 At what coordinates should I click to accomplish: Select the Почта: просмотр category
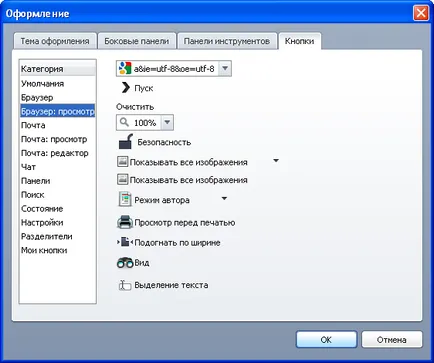pos(57,139)
